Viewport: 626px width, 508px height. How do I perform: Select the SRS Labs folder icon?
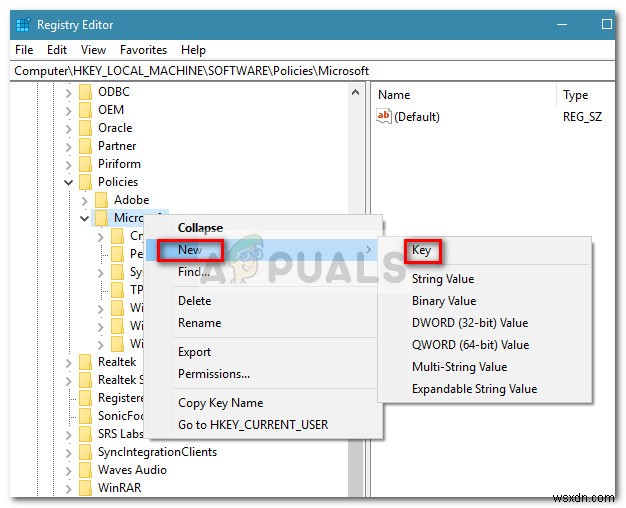click(85, 434)
